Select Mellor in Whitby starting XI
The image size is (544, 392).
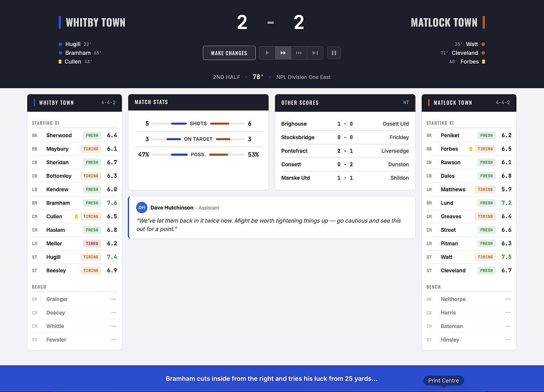tap(74, 244)
